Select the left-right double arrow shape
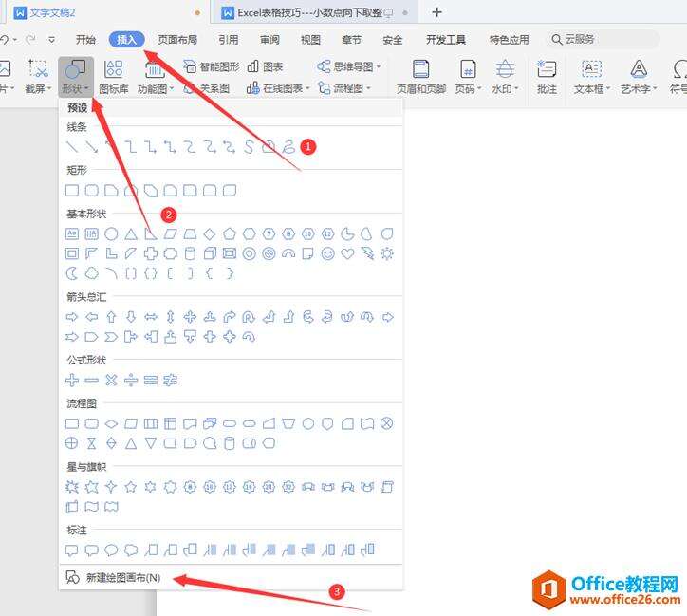The height and width of the screenshot is (616, 687). click(151, 317)
